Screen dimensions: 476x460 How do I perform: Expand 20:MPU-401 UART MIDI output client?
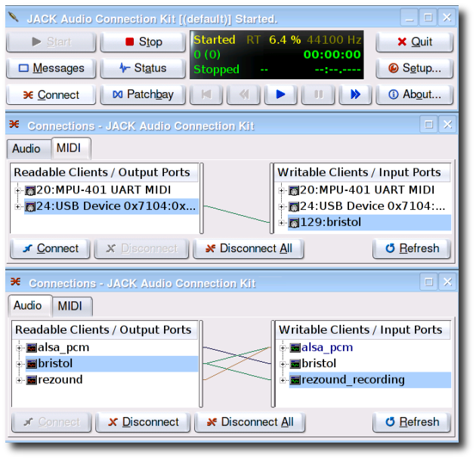pos(18,190)
